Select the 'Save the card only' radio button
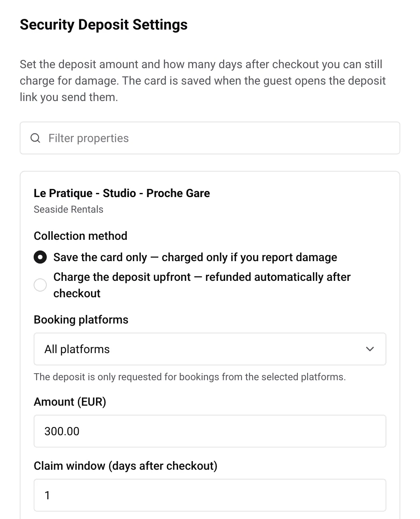The image size is (420, 519). click(x=40, y=257)
